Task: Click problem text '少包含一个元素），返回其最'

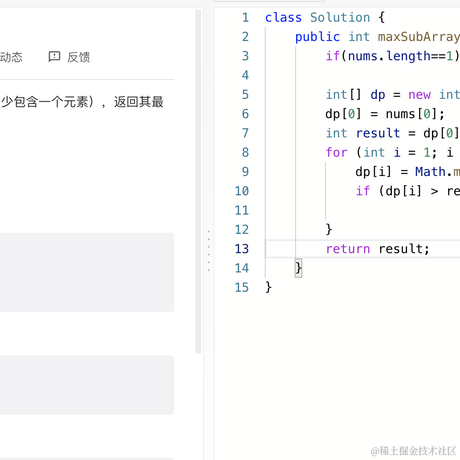Action: coord(82,102)
